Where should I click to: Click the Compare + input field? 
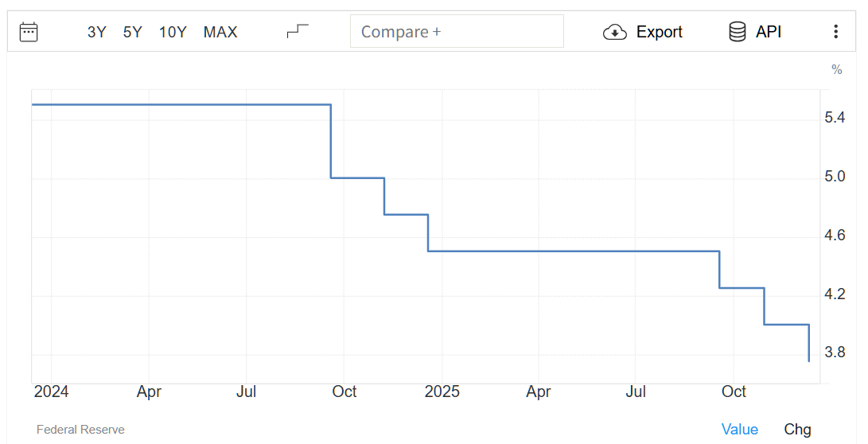click(457, 32)
